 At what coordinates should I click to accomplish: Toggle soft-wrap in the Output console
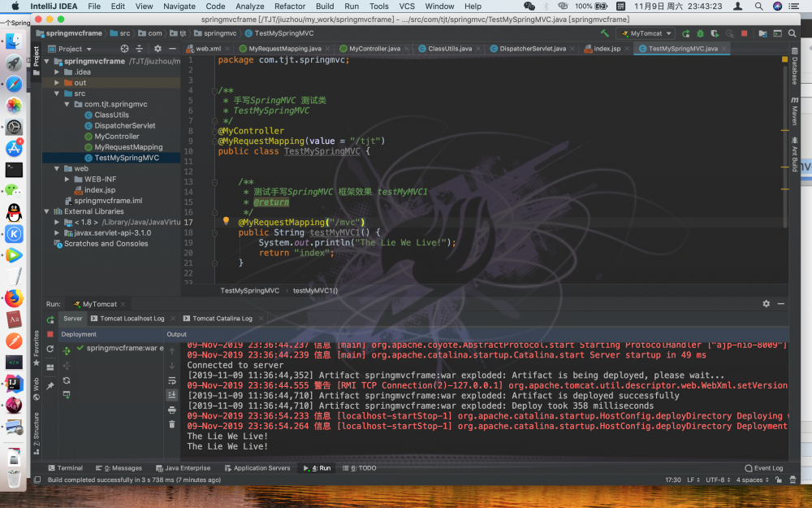[x=171, y=380]
